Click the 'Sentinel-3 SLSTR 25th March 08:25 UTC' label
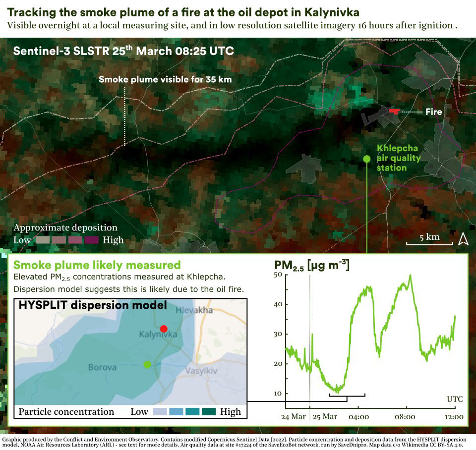 tap(123, 51)
